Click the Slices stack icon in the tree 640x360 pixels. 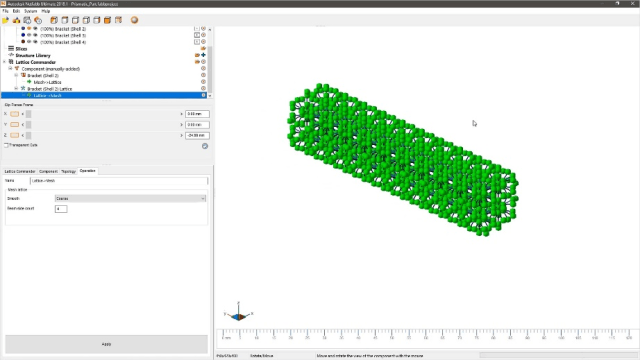pyautogui.click(x=11, y=48)
